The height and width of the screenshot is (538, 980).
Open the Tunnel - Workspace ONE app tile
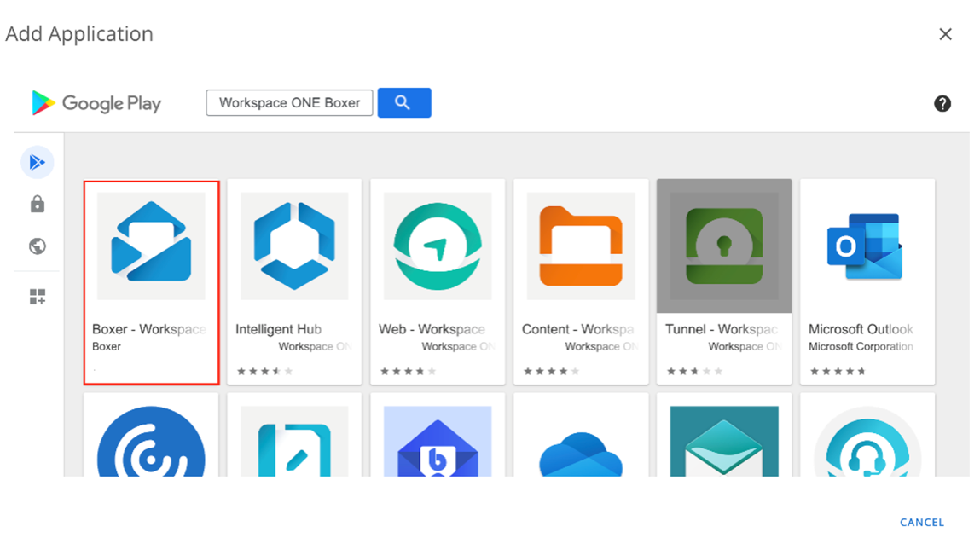coord(723,281)
